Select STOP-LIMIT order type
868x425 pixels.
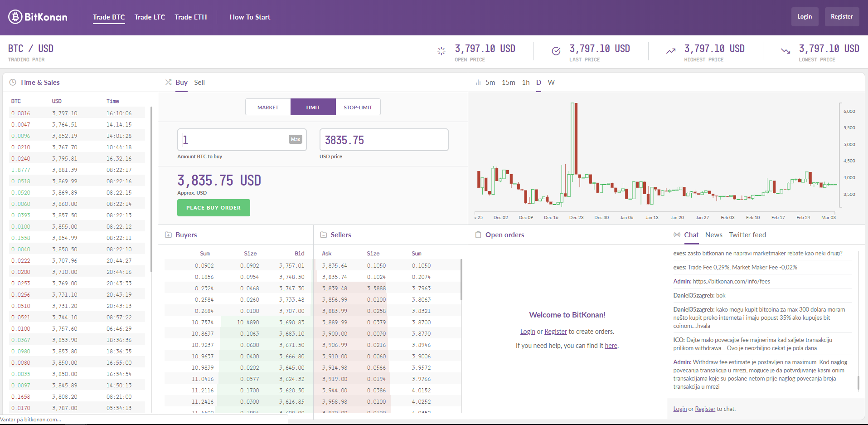click(x=358, y=107)
